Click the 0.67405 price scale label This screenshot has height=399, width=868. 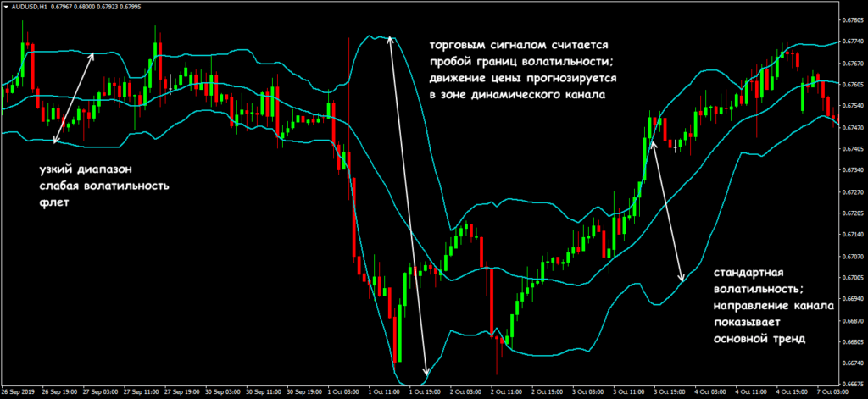click(x=850, y=149)
